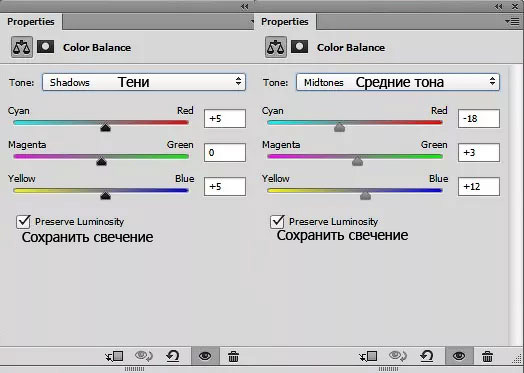
Task: Click Yellow-Blue slider handle in Midtones panel
Action: click(x=365, y=196)
